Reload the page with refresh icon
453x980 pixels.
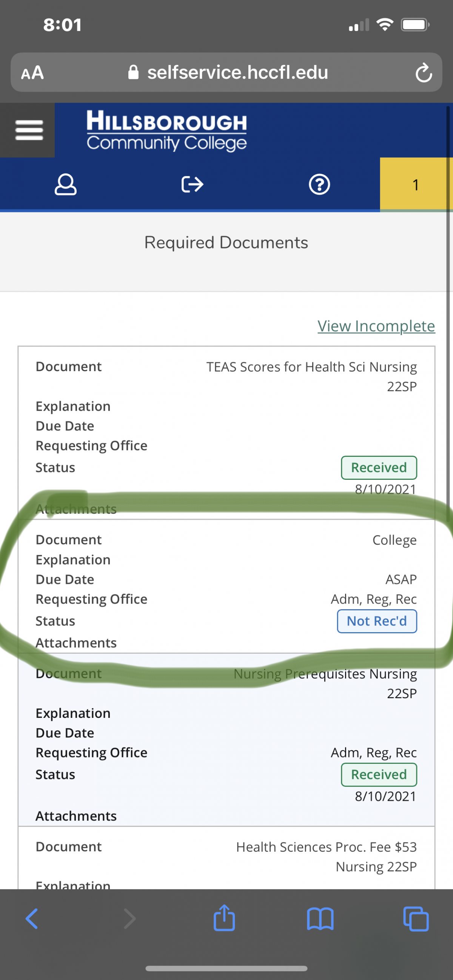pos(423,73)
